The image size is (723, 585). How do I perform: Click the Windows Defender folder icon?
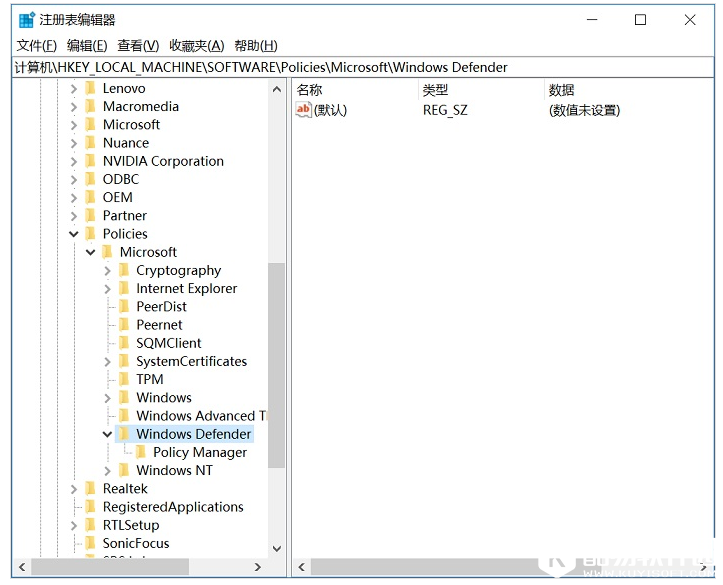pyautogui.click(x=124, y=434)
